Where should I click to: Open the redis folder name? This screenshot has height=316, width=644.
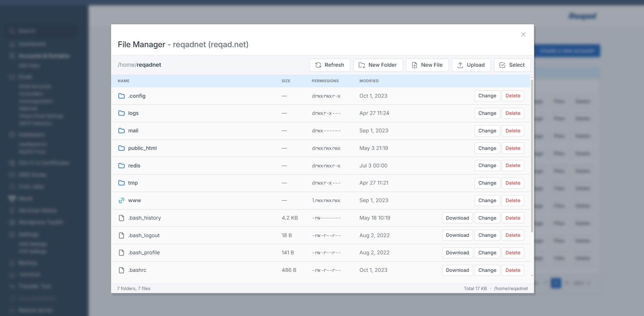[134, 166]
